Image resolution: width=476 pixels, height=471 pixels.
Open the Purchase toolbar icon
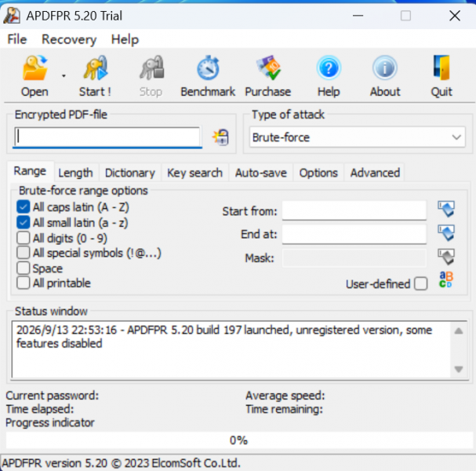pyautogui.click(x=268, y=68)
